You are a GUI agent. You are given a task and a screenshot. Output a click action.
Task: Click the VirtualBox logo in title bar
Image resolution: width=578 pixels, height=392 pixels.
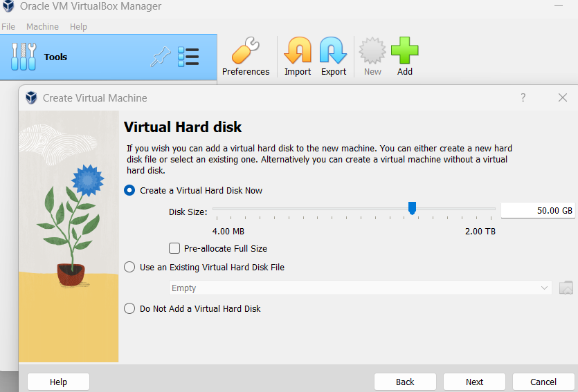(x=8, y=6)
